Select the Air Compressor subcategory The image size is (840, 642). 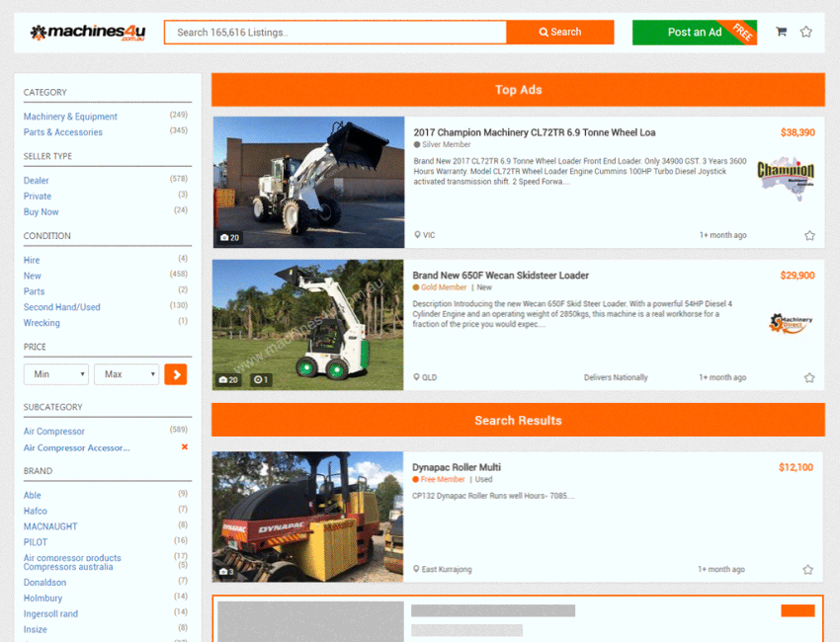[53, 431]
